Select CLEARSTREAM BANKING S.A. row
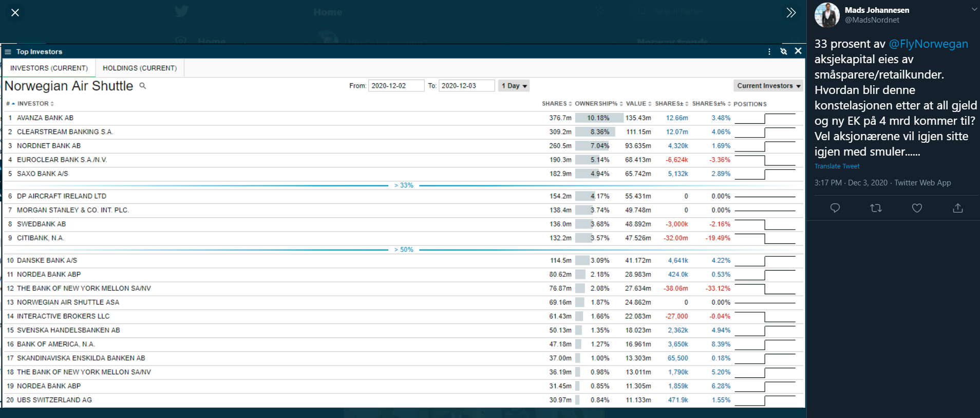Viewport: 980px width, 418px height. (x=403, y=132)
